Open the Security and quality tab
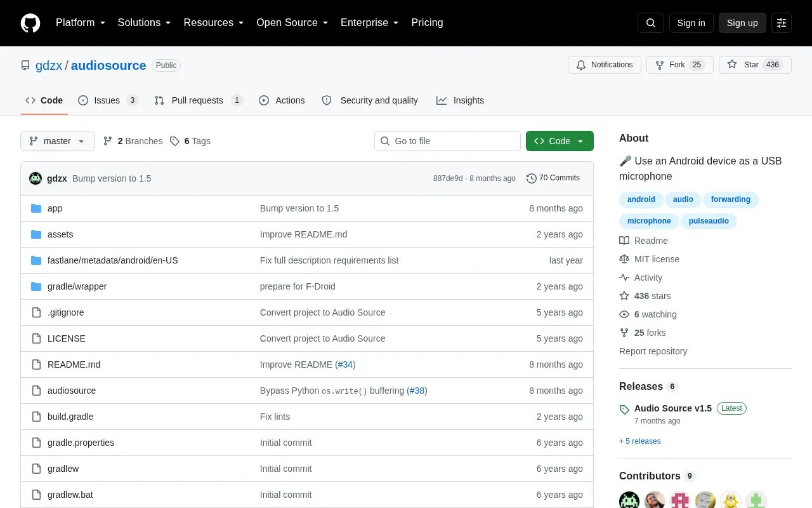Image resolution: width=812 pixels, height=508 pixels. (370, 100)
